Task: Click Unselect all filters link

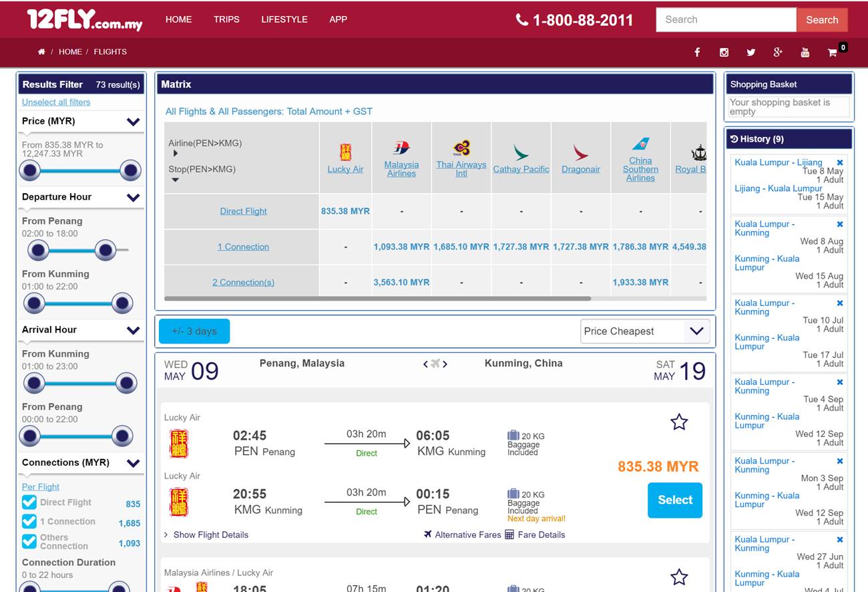Action: [56, 102]
